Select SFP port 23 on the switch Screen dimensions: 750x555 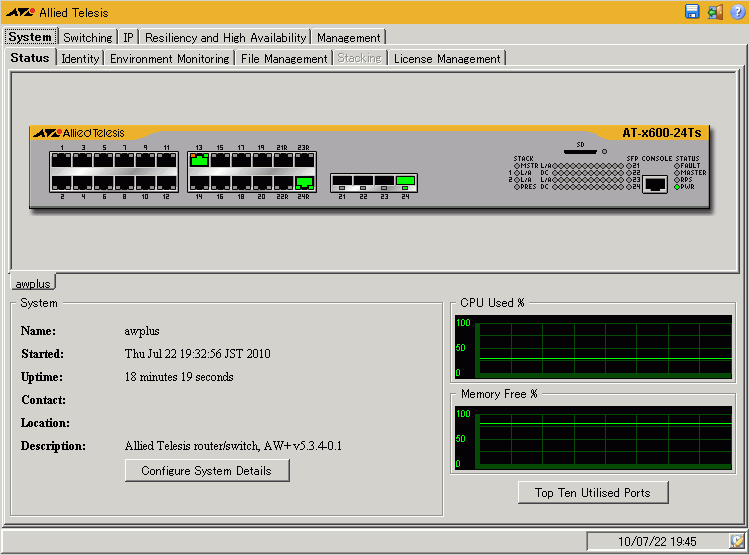click(384, 181)
